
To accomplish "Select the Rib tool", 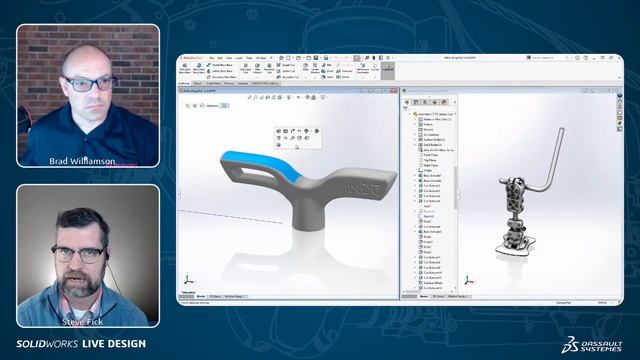I will [x=327, y=65].
